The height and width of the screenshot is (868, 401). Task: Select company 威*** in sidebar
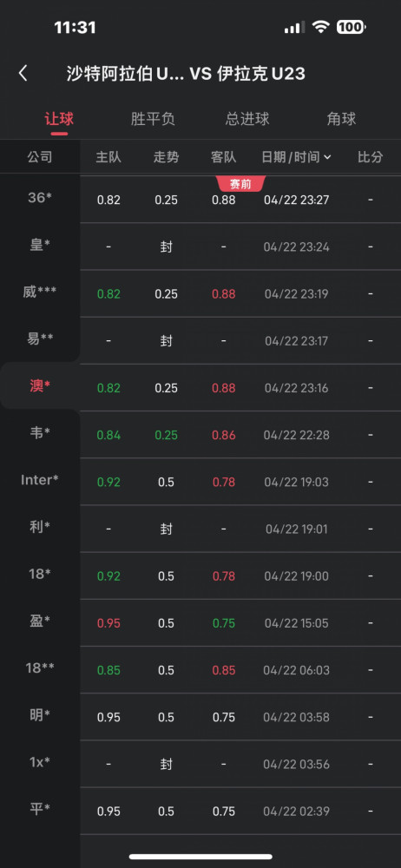(x=40, y=292)
